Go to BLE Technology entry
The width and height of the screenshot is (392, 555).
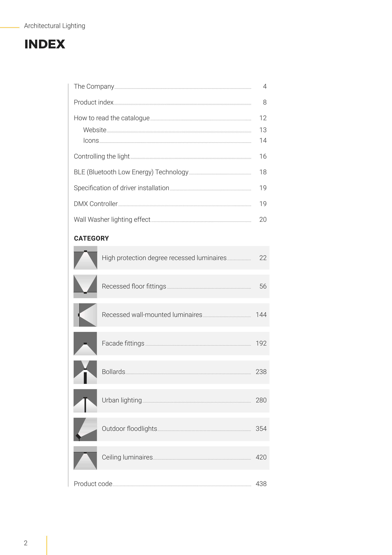point(131,172)
